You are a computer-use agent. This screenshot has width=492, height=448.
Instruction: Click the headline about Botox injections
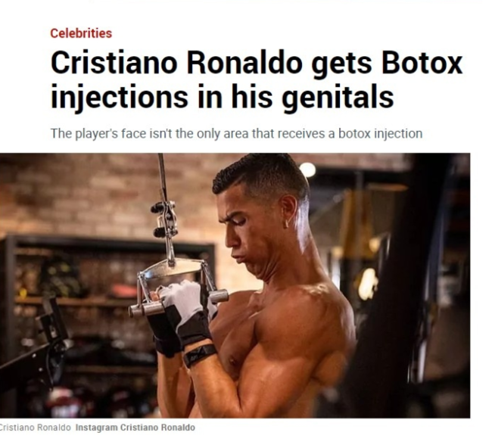(x=257, y=80)
